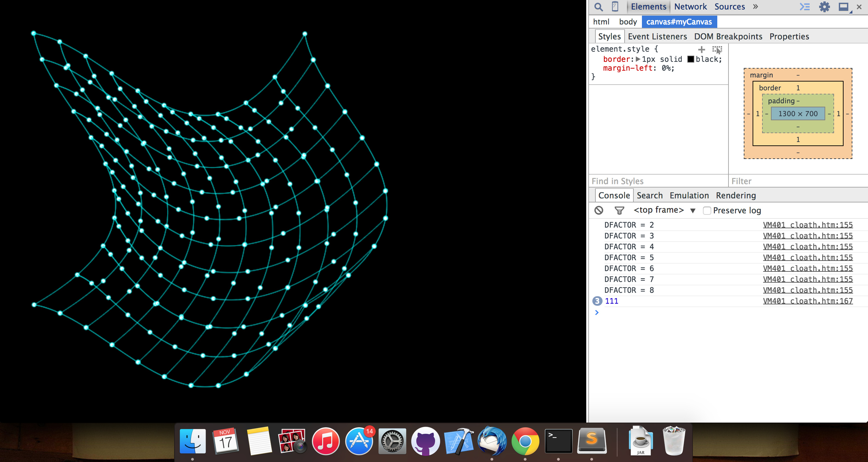This screenshot has height=462, width=868.
Task: Expand the top frame dropdown selector
Action: 693,210
